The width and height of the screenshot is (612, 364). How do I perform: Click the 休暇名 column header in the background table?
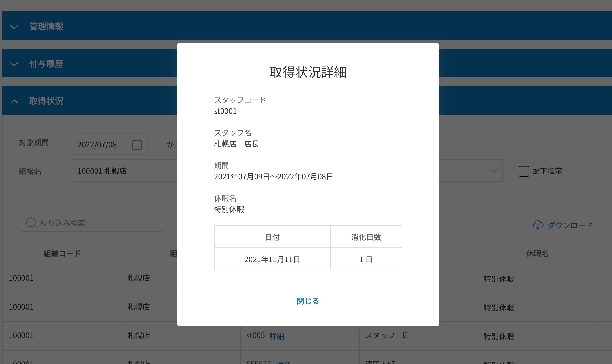tap(537, 253)
